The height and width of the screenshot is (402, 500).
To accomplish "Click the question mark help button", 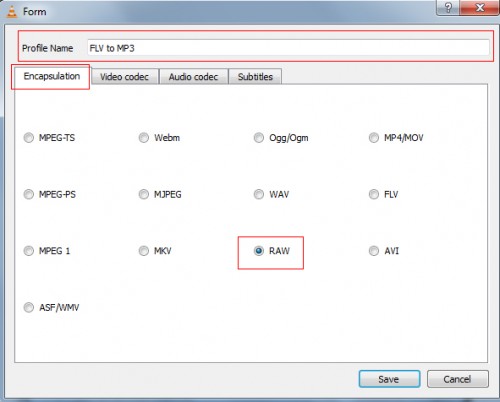I will [448, 7].
